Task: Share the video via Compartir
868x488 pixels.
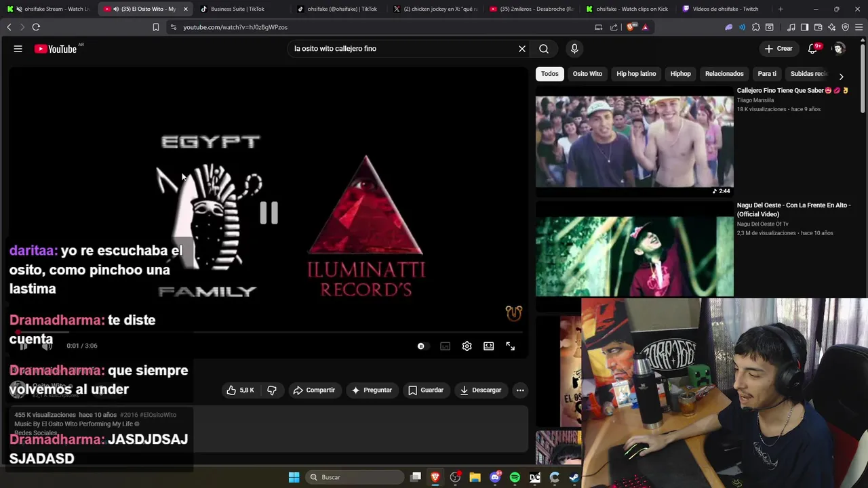Action: pos(314,390)
